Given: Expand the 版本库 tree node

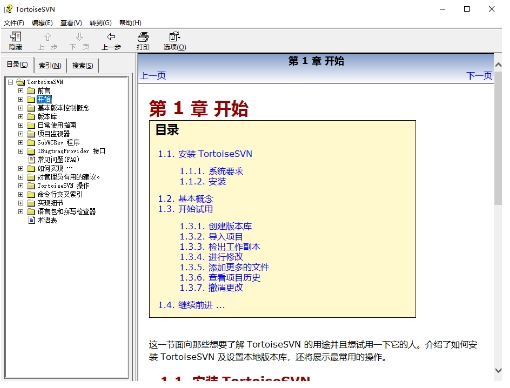Looking at the screenshot, I should click(20, 117).
